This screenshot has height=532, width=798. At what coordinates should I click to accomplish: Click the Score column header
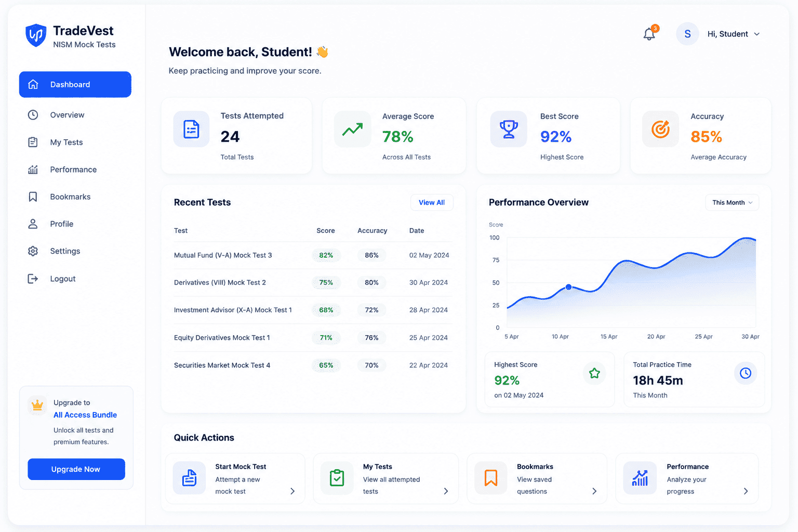coord(326,231)
